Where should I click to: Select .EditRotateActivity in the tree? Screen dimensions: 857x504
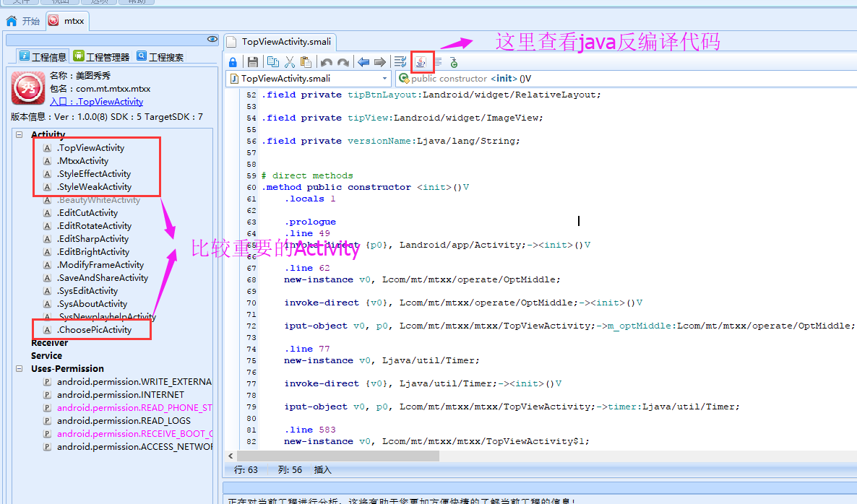click(94, 226)
